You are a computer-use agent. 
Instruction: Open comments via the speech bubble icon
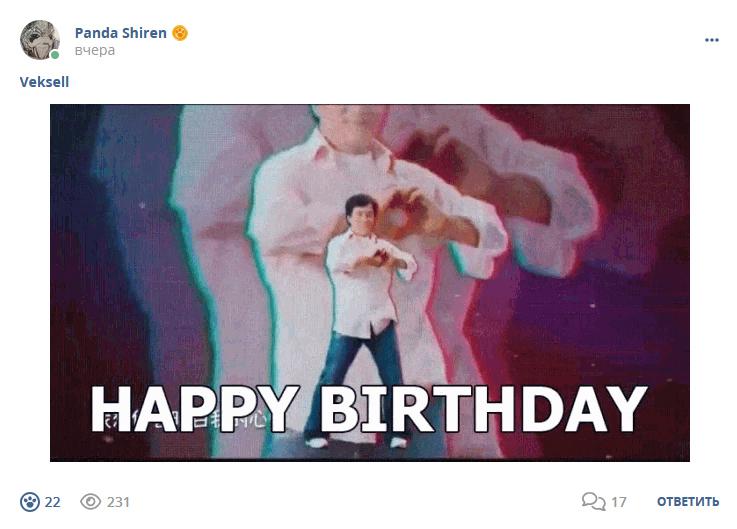click(594, 501)
